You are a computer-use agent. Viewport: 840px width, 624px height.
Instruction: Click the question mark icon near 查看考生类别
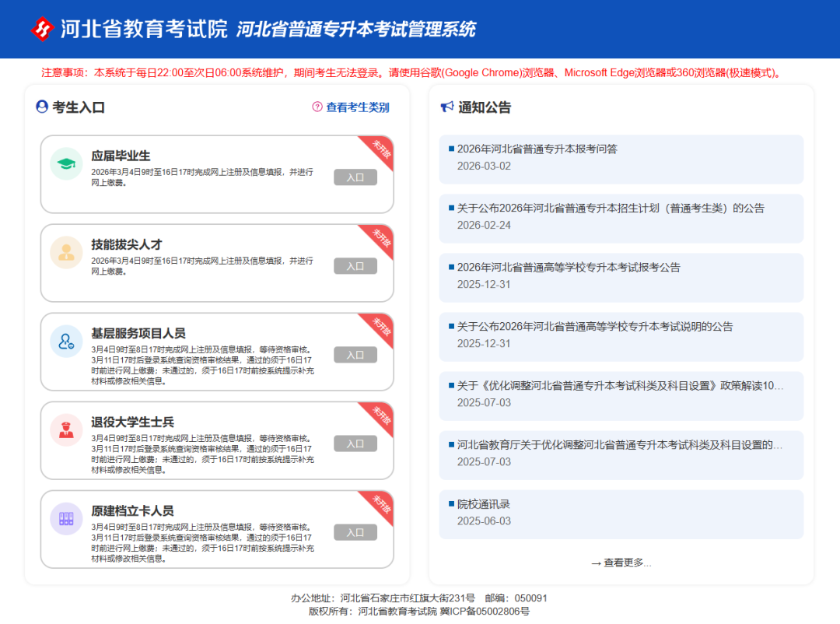coord(317,107)
